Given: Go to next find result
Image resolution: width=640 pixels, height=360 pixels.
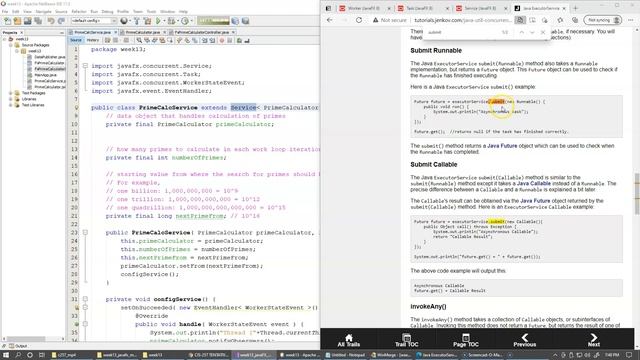Looking at the screenshot, I should 532,32.
